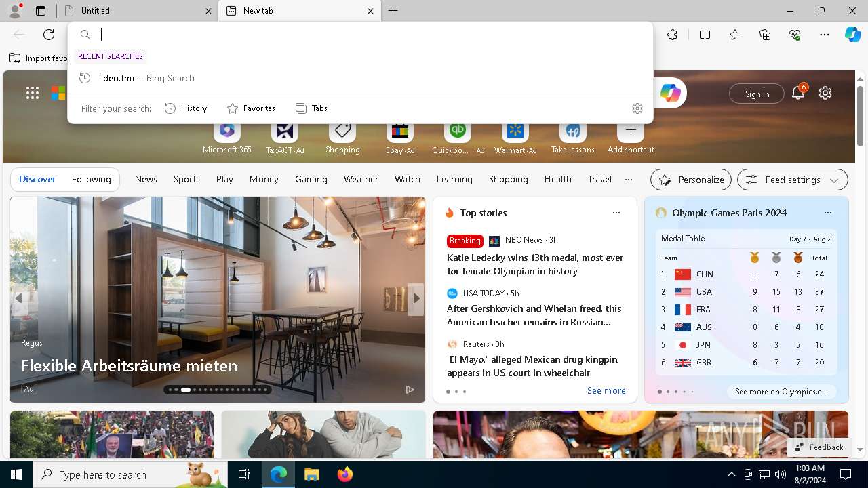Open the Windows Start menu
This screenshot has width=868, height=488.
click(x=16, y=474)
